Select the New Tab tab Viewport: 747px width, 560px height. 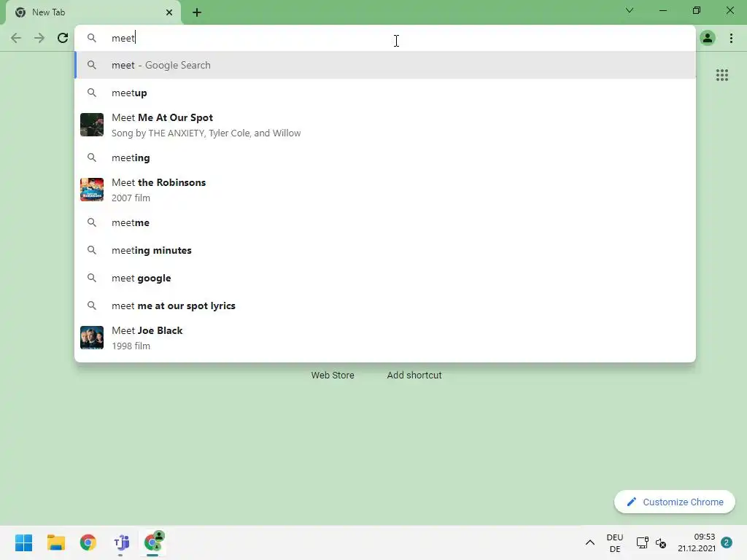pyautogui.click(x=93, y=13)
